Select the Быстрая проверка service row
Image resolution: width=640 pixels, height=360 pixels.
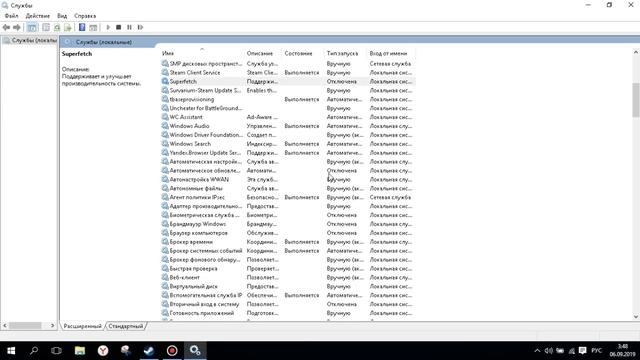[x=288, y=269]
